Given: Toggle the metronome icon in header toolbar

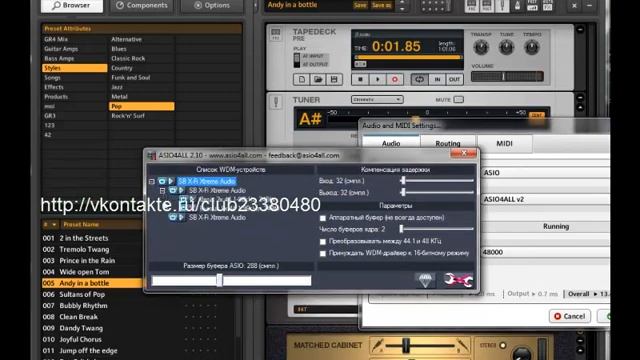Looking at the screenshot, I should click(x=517, y=6).
